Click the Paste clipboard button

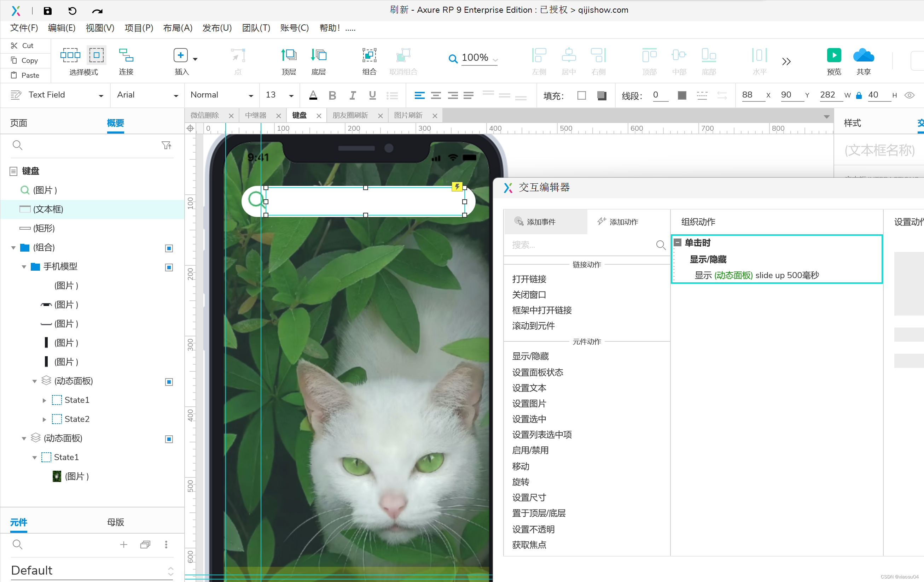[25, 75]
